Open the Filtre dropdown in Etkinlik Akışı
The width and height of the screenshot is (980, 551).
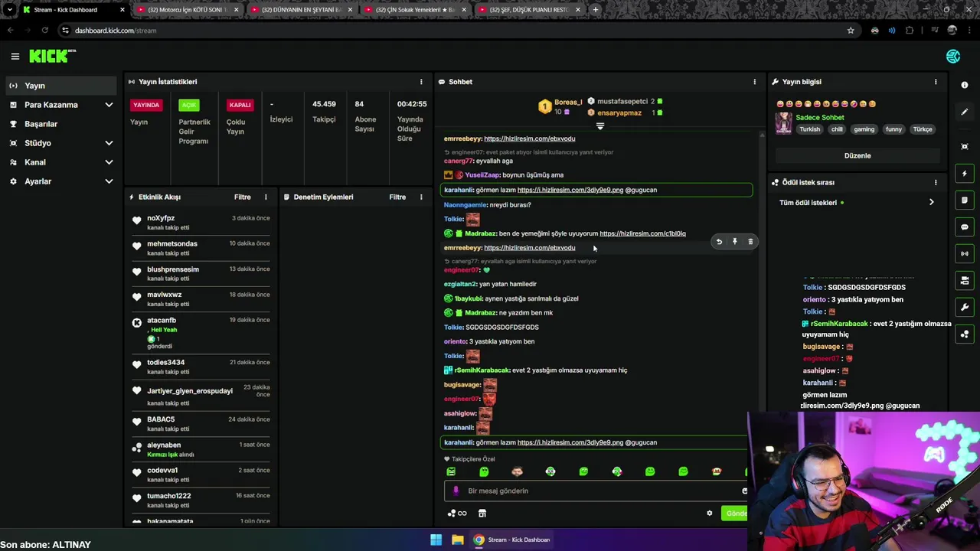(x=243, y=197)
